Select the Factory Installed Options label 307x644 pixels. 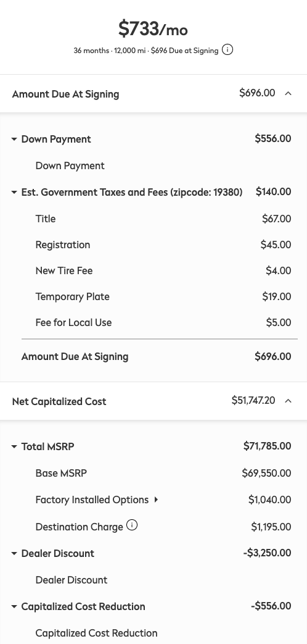(x=92, y=500)
